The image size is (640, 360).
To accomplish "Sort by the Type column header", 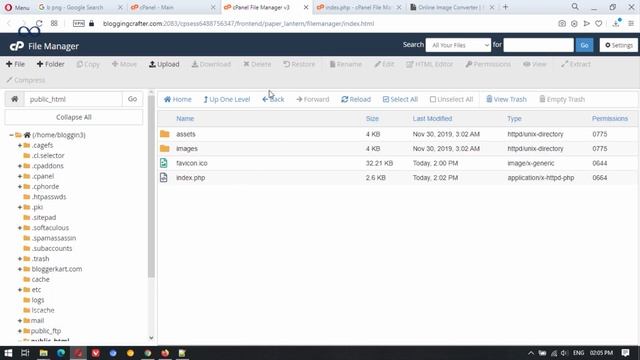I will pos(514,119).
